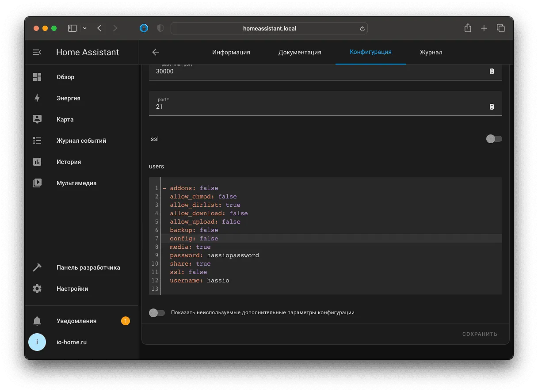The width and height of the screenshot is (538, 392).
Task: Enable Показать неиспользуемые дополнительные параметры toggle
Action: click(157, 312)
